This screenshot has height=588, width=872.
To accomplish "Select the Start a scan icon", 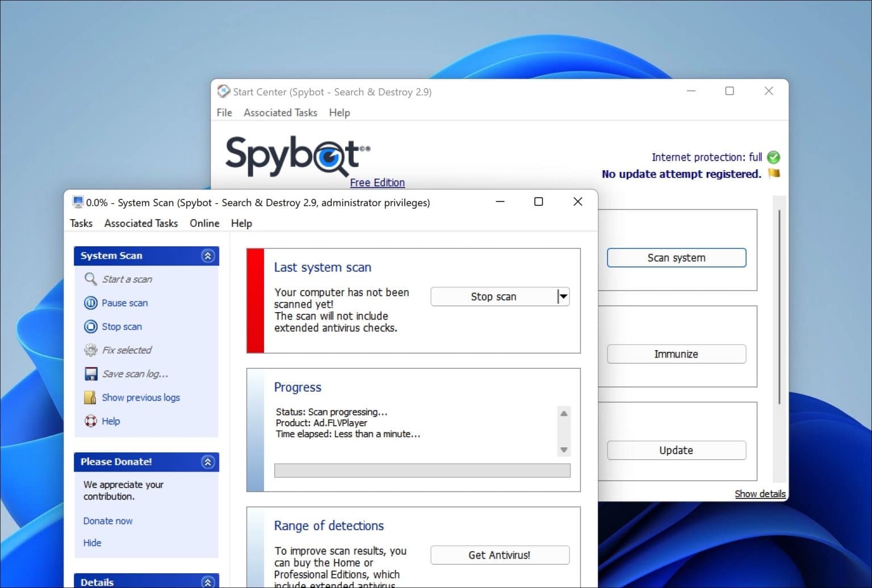I will click(x=91, y=279).
